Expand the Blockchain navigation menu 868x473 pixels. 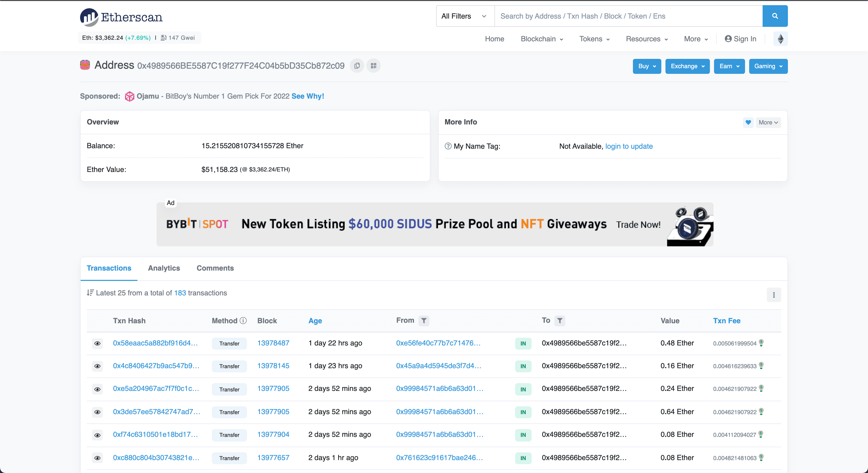click(541, 39)
